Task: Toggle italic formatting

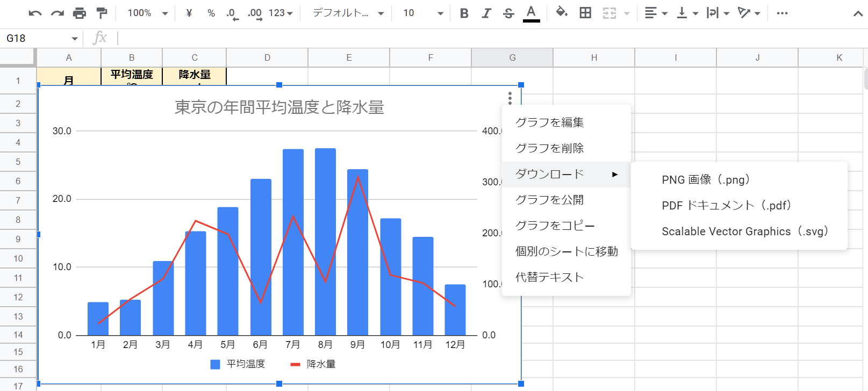Action: pyautogui.click(x=486, y=13)
